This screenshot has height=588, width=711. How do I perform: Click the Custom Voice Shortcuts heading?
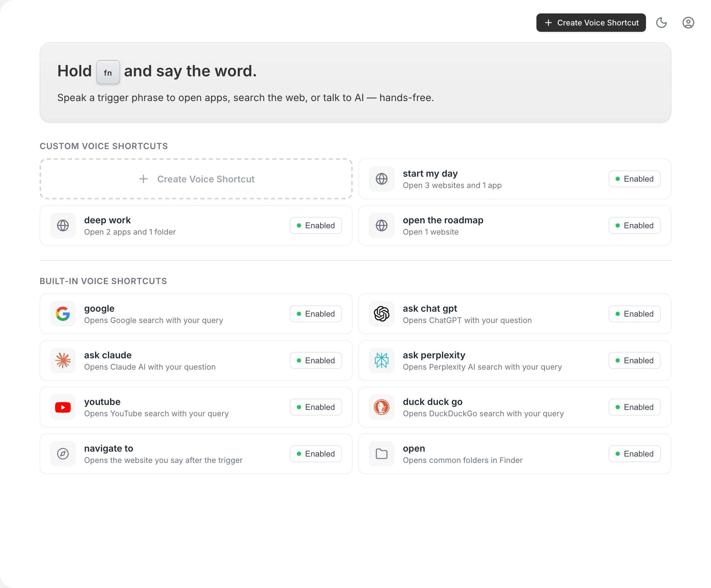[x=104, y=146]
